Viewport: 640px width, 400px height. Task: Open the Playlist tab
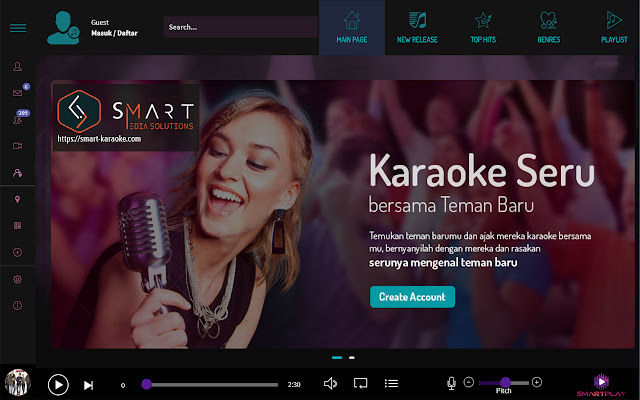click(614, 27)
